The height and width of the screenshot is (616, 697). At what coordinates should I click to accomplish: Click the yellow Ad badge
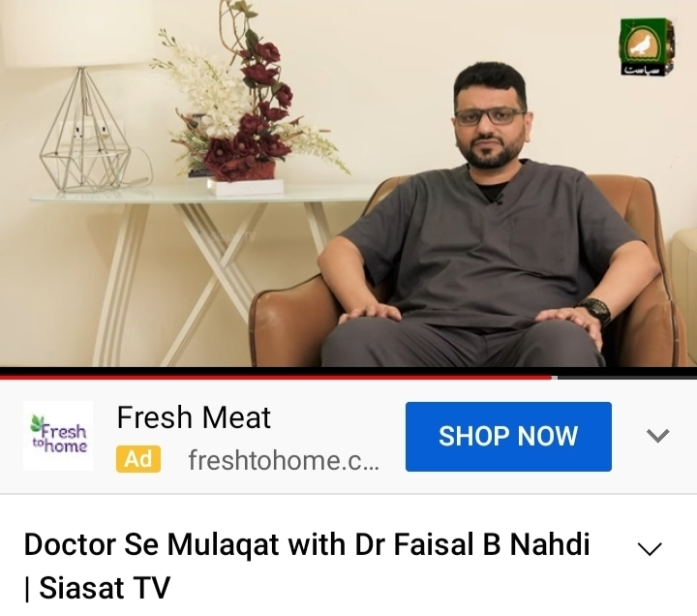138,459
